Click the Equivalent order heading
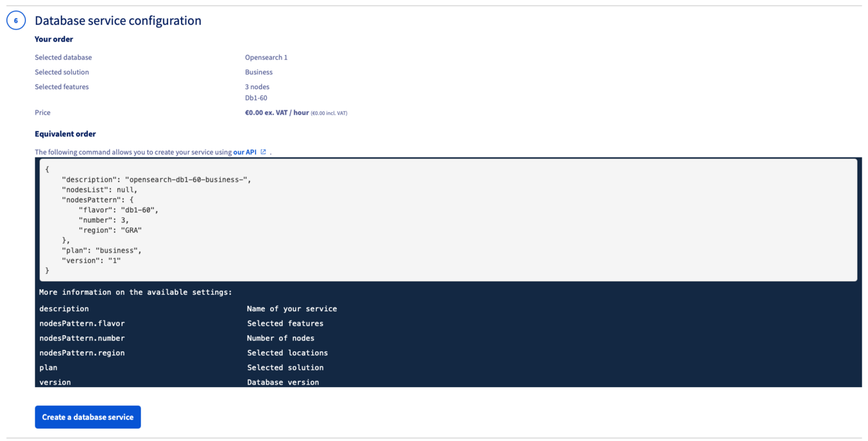868x441 pixels. [65, 134]
